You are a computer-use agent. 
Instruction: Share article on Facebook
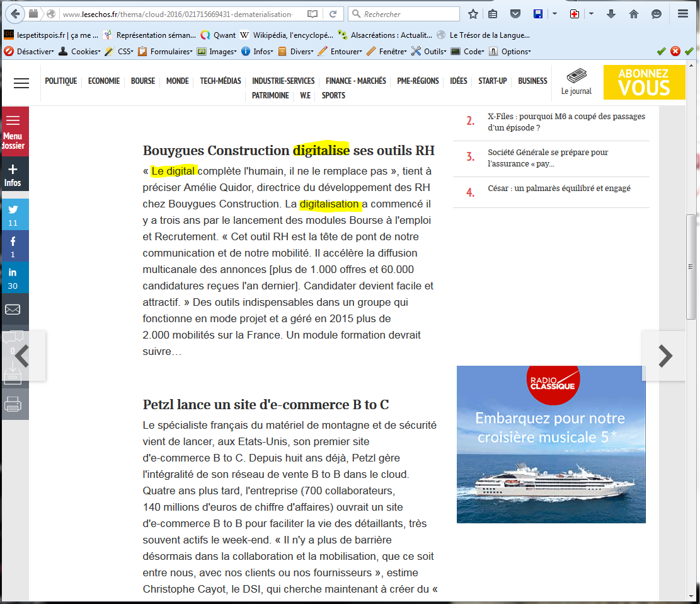point(13,246)
